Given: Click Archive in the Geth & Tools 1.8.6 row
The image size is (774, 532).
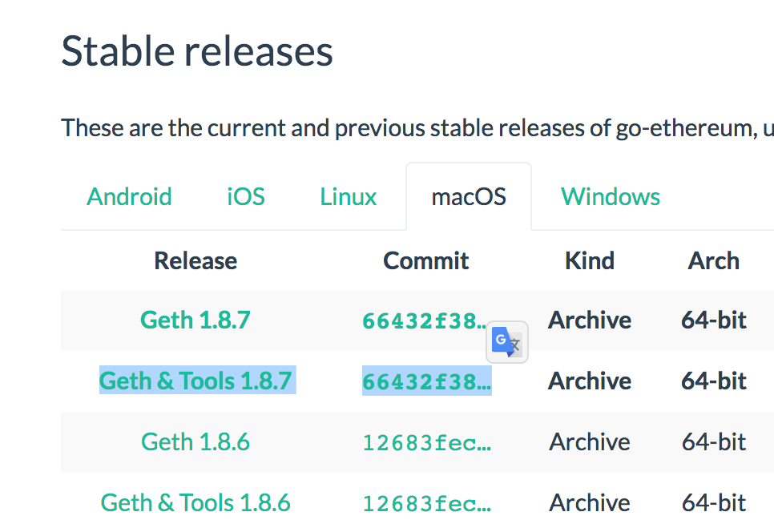Looking at the screenshot, I should (x=590, y=502).
